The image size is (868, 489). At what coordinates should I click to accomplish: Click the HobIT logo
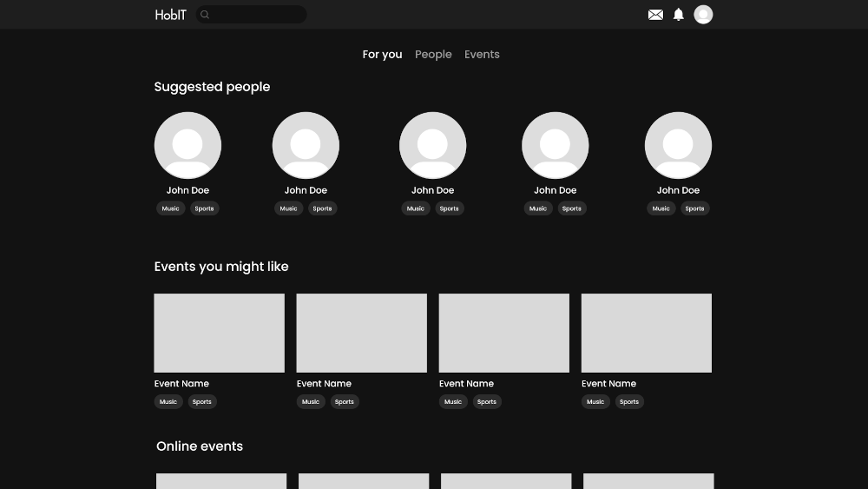pos(170,15)
